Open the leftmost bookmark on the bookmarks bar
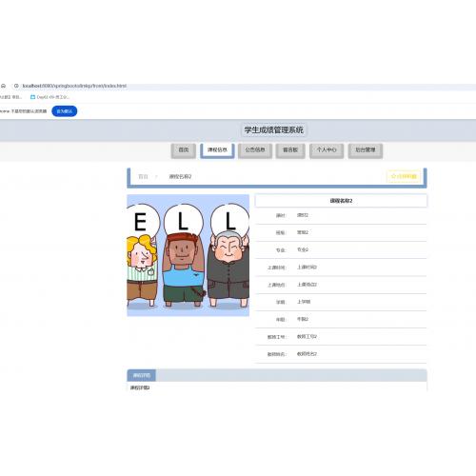This screenshot has width=476, height=476. coord(10,97)
